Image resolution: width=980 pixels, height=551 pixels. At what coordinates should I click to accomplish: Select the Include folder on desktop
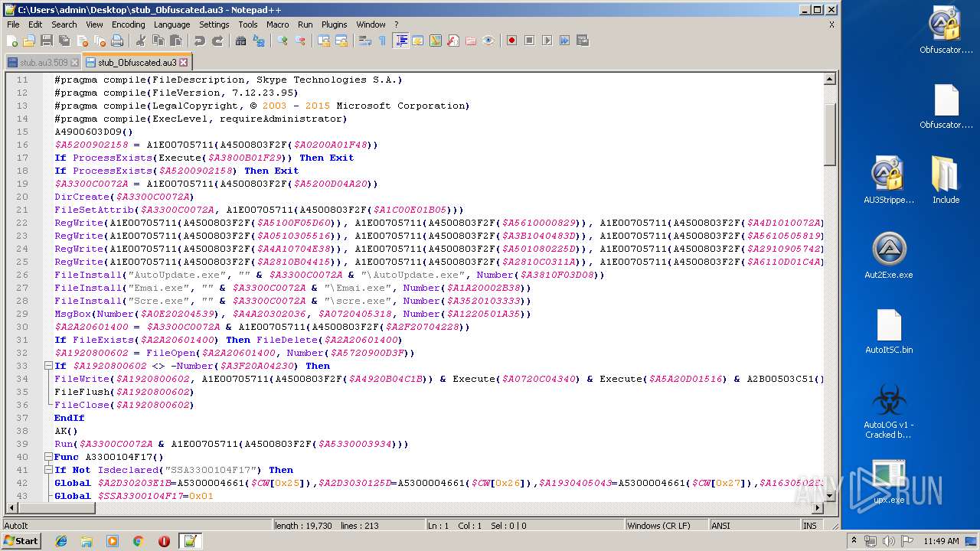coord(946,181)
